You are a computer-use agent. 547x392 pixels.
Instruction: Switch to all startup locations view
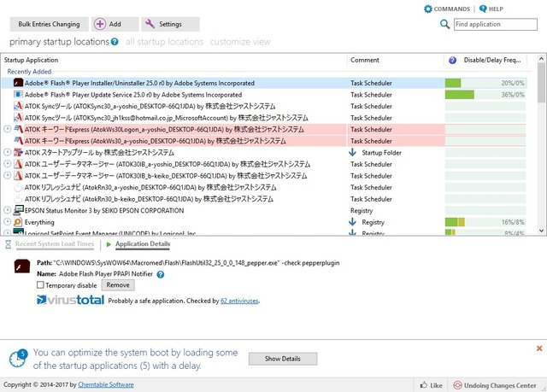(164, 42)
